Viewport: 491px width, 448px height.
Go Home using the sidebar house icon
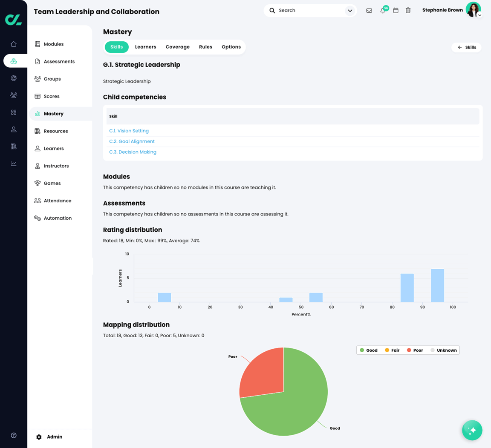(x=13, y=43)
